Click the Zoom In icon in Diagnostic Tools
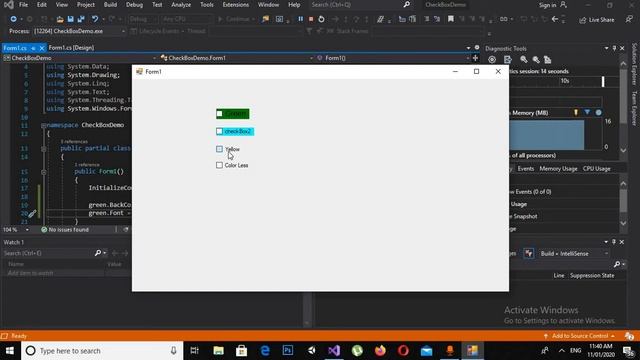640x360 pixels. pos(524,60)
